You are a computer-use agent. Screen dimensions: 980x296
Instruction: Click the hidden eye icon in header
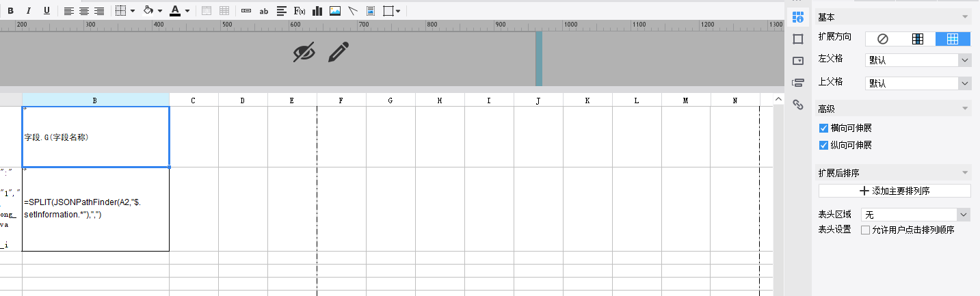(x=304, y=52)
